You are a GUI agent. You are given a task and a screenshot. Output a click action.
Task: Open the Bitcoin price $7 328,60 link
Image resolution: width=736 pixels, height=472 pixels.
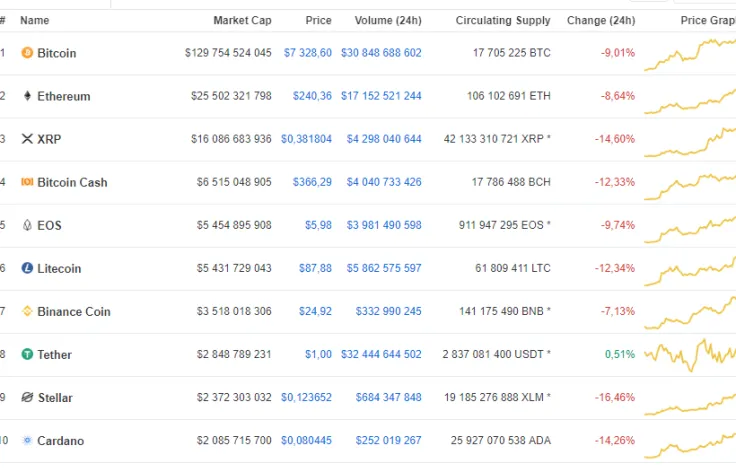[x=307, y=53]
